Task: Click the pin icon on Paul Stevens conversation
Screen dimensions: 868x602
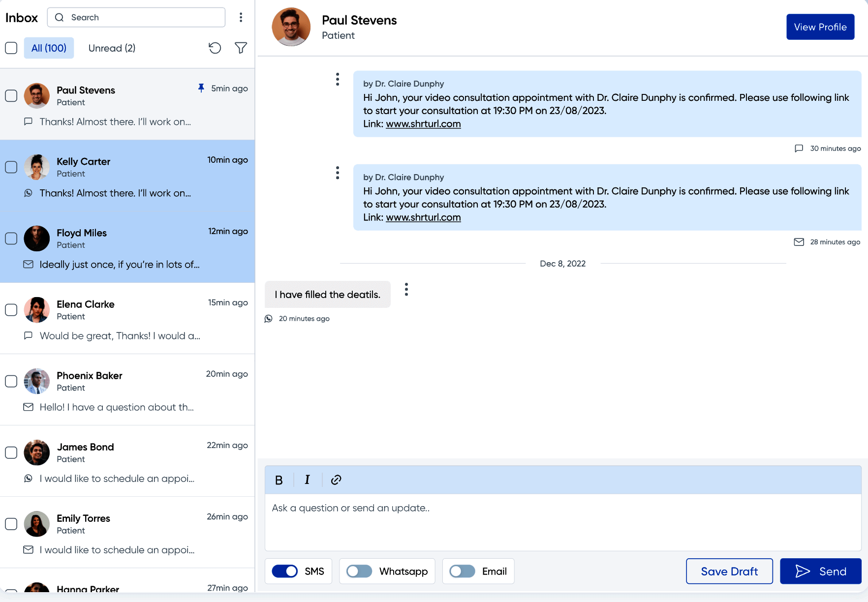Action: pos(201,88)
